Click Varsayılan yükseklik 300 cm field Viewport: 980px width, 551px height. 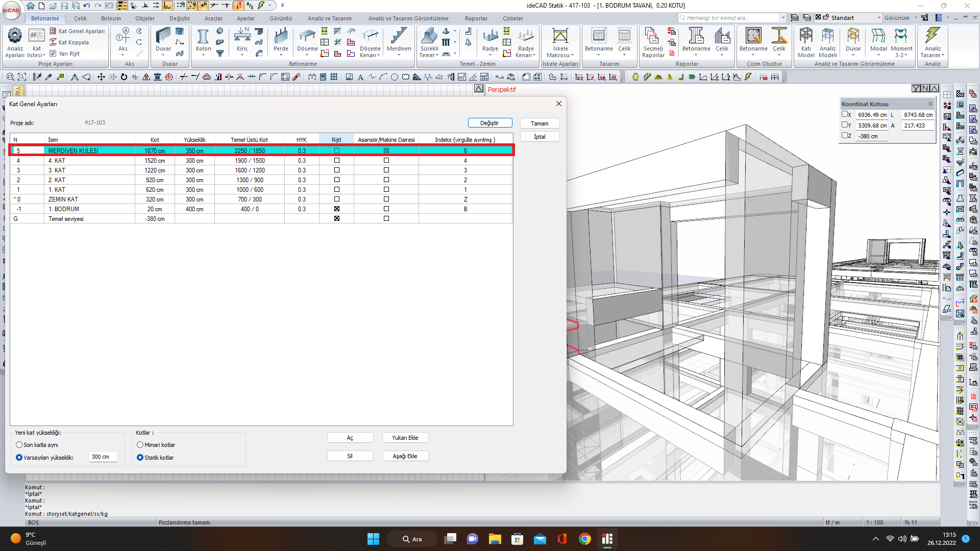103,457
